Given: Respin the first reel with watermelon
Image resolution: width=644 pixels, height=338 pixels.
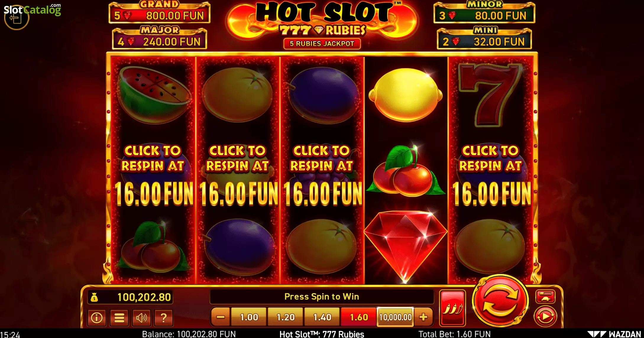Looking at the screenshot, I should [x=153, y=170].
